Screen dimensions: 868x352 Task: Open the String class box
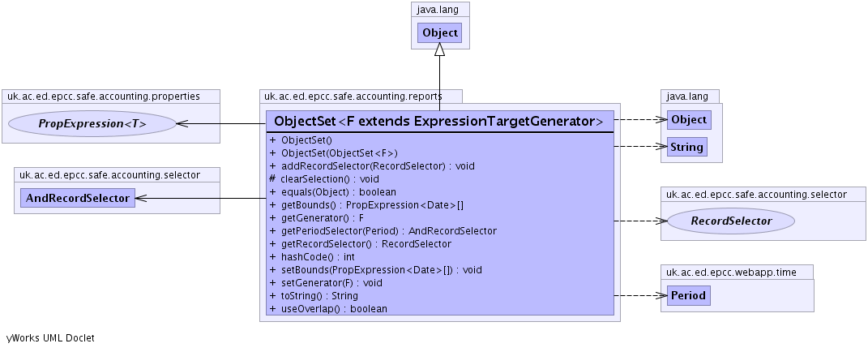(x=686, y=148)
